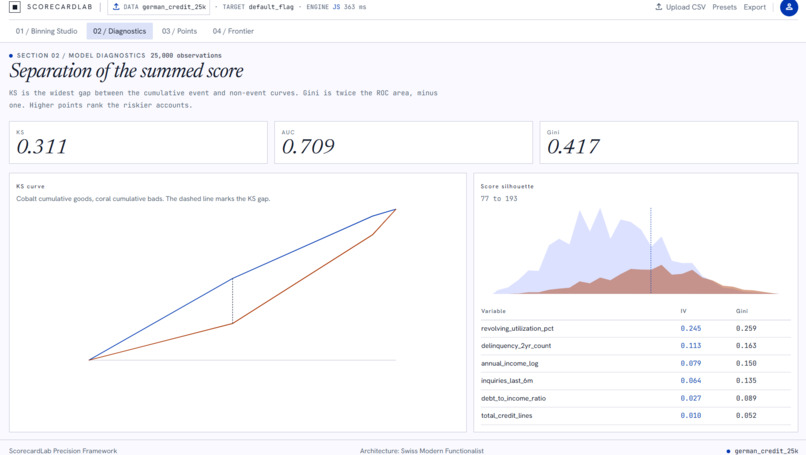806x455 pixels.
Task: Click IV value 0.113
Action: [x=690, y=346]
